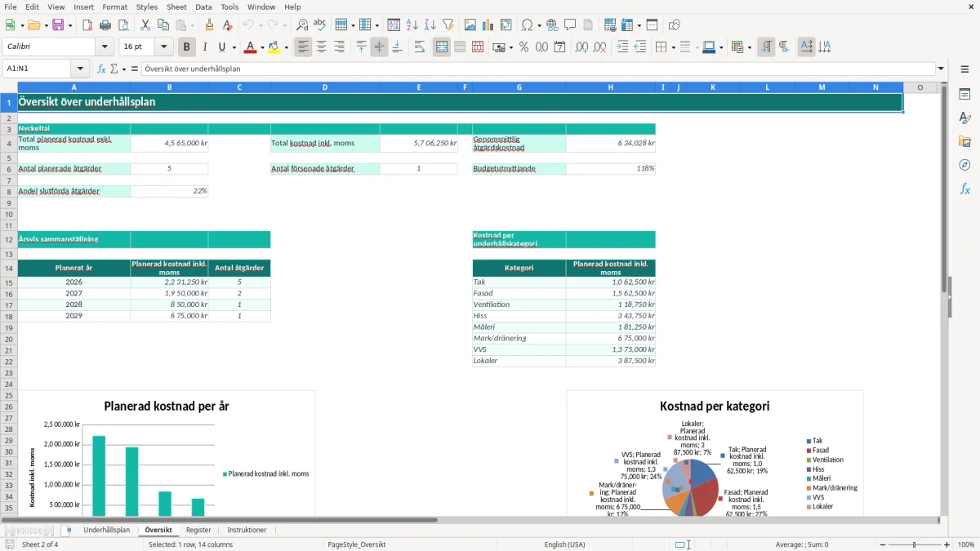Toggle Wrap Text
This screenshot has width=980, height=551.
tap(420, 47)
